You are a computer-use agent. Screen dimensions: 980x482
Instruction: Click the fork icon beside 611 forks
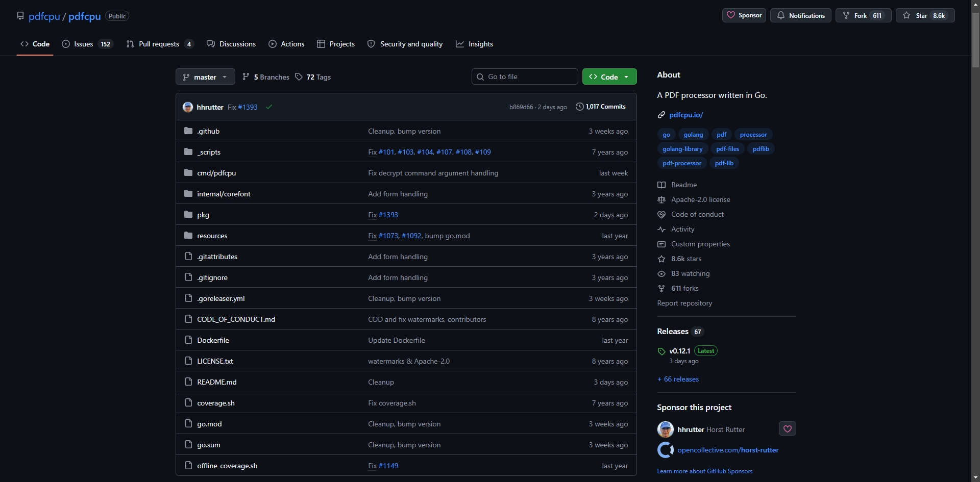click(661, 288)
